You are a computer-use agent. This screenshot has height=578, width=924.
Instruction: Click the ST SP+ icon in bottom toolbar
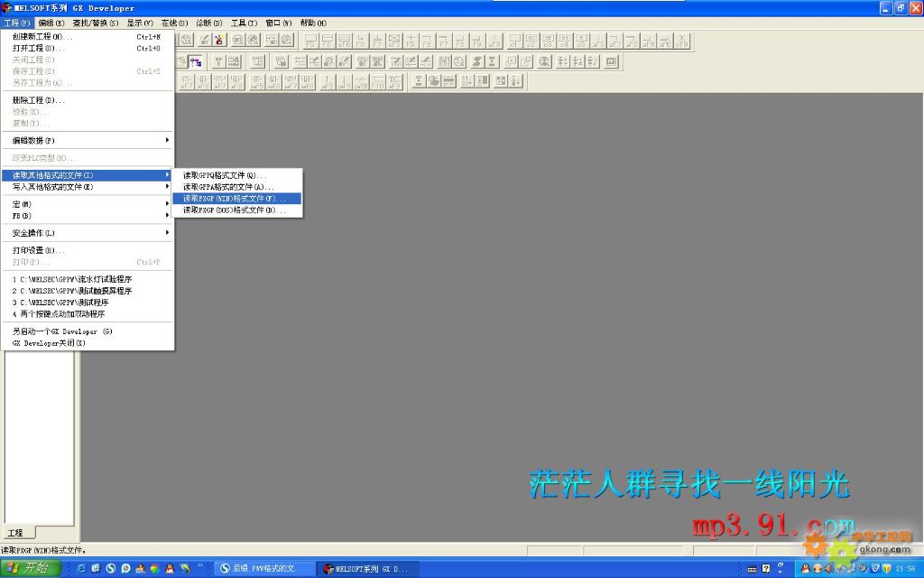click(467, 81)
